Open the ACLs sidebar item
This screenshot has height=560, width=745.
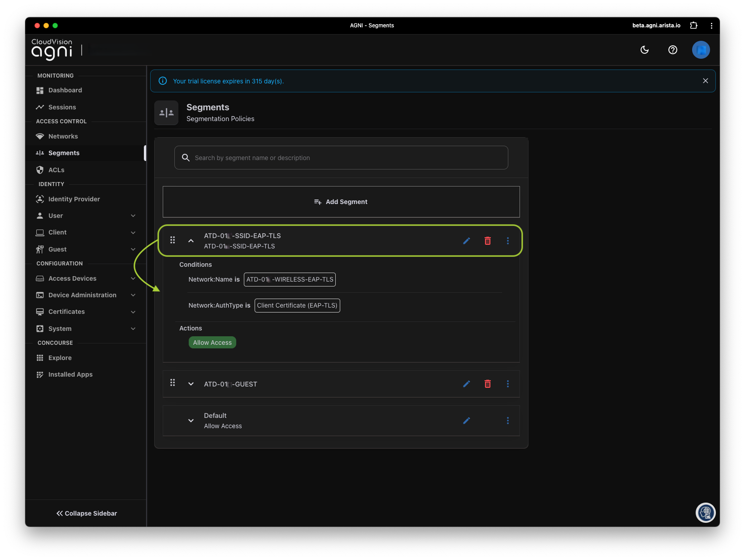(56, 170)
